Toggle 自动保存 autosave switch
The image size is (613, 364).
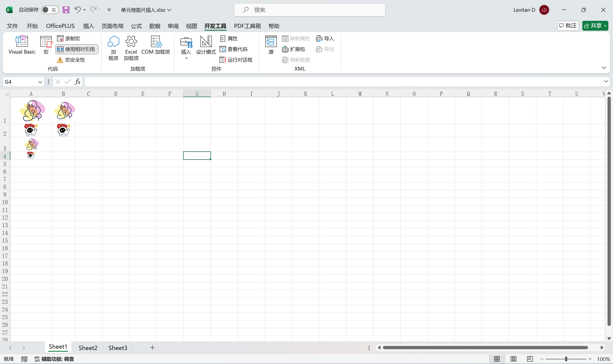pyautogui.click(x=50, y=10)
